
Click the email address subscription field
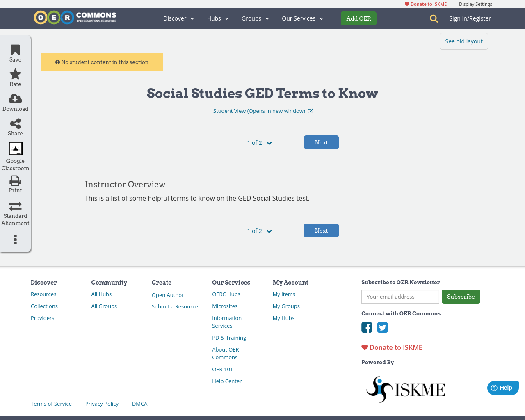[400, 296]
